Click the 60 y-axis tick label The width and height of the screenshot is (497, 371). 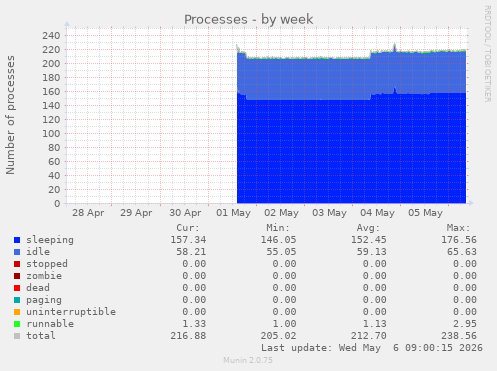[x=54, y=162]
